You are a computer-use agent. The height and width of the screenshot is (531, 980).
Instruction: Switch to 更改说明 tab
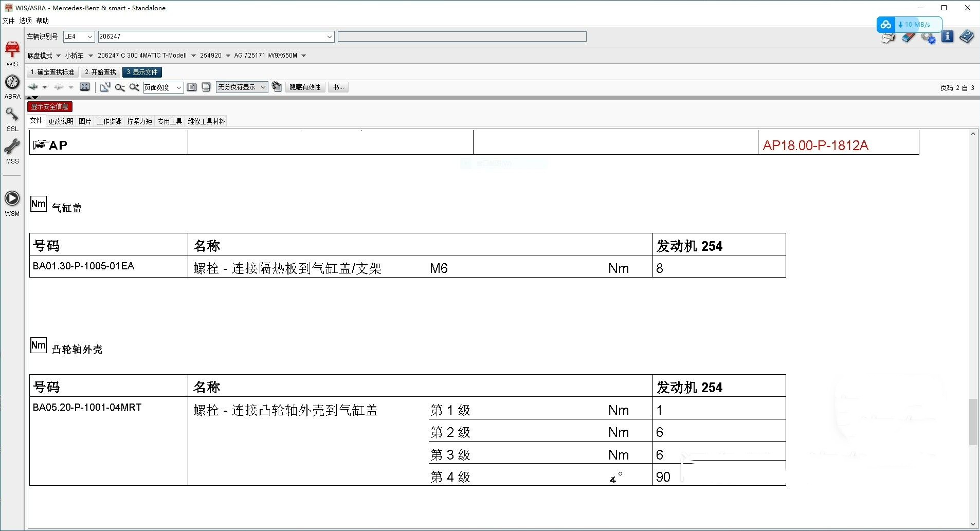point(61,121)
